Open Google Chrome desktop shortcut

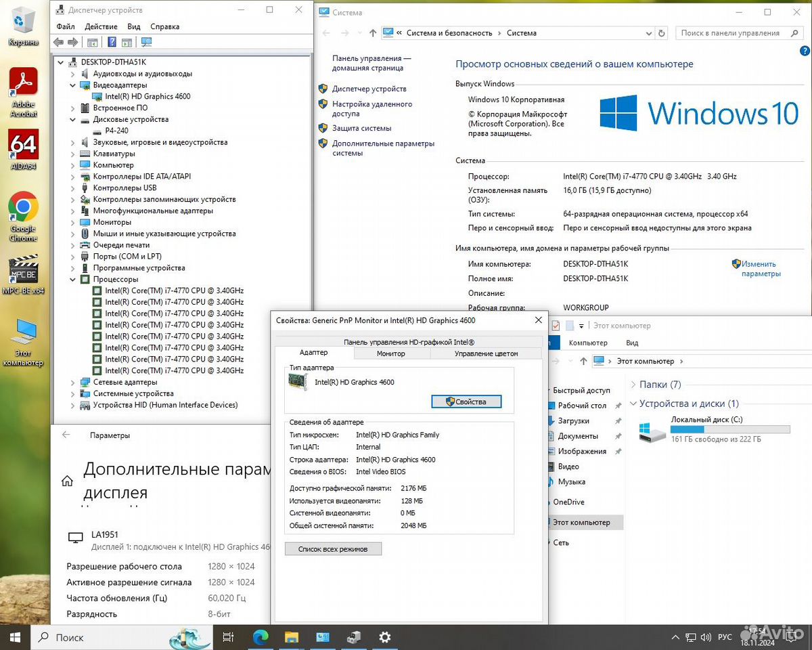(24, 217)
